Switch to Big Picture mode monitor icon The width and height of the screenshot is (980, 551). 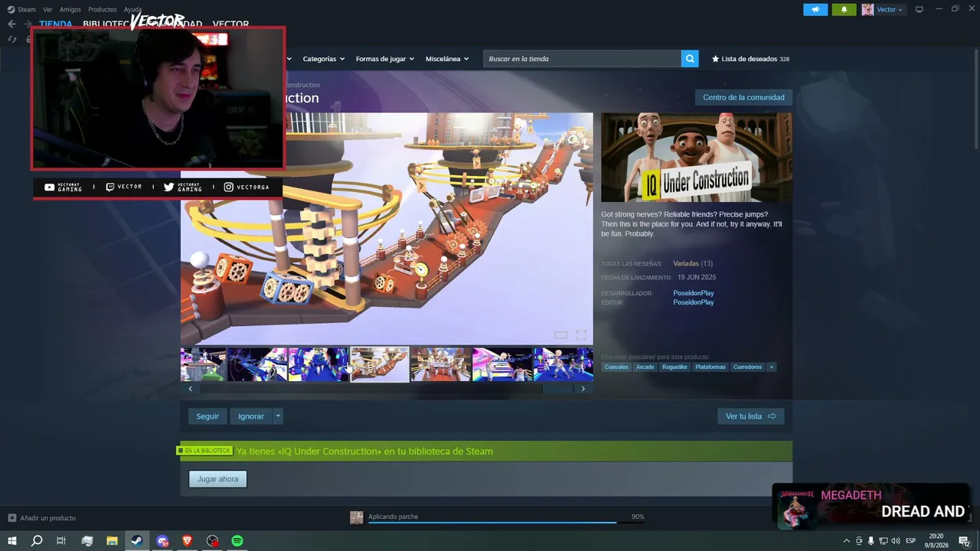(920, 9)
